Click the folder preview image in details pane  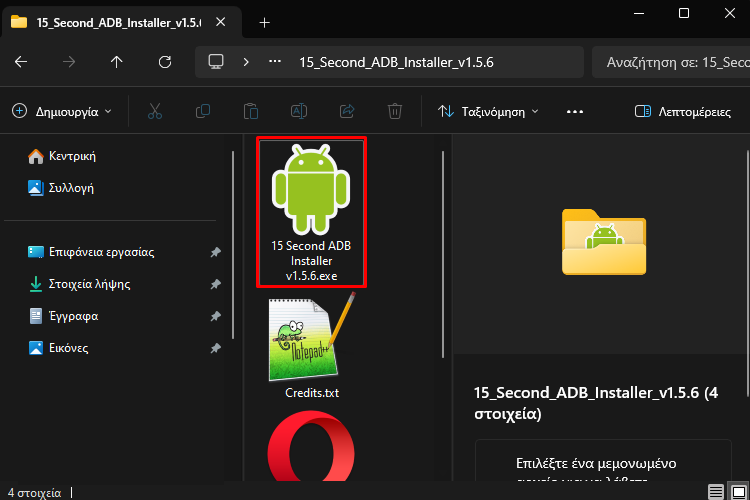[x=604, y=242]
